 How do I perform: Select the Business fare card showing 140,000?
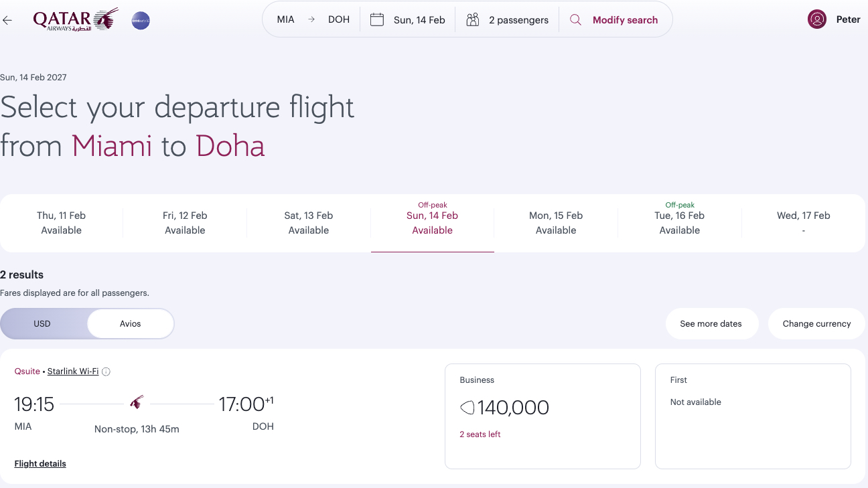(x=542, y=416)
